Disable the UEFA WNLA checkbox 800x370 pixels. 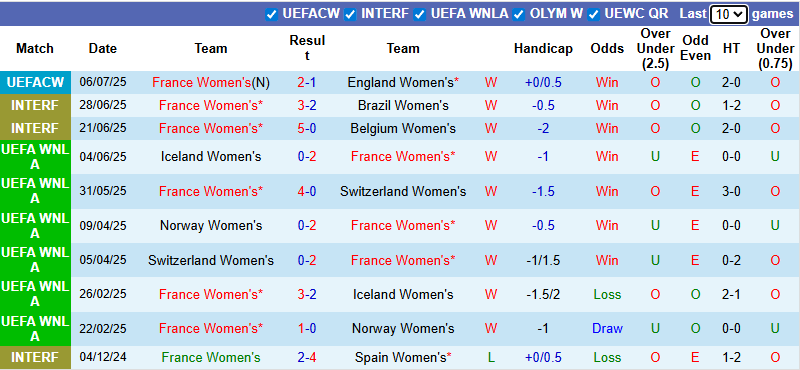point(420,14)
